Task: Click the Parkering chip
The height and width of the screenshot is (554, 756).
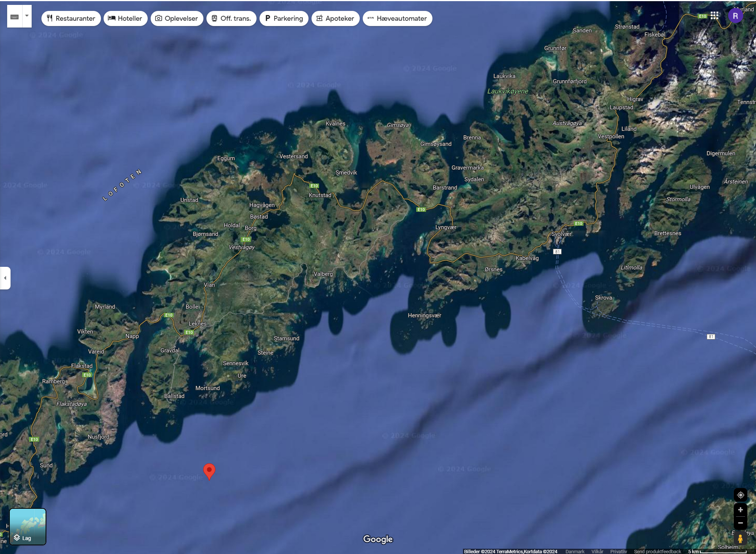Action: (284, 18)
